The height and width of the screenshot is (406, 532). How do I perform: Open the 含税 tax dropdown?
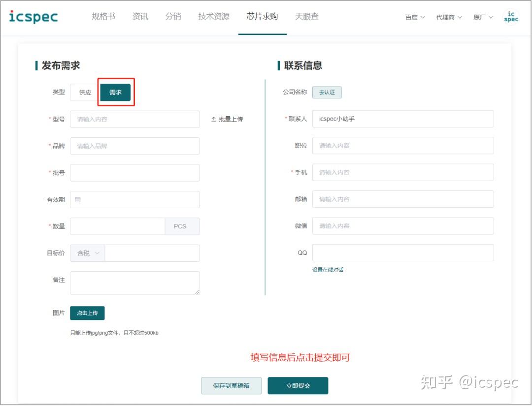(87, 253)
